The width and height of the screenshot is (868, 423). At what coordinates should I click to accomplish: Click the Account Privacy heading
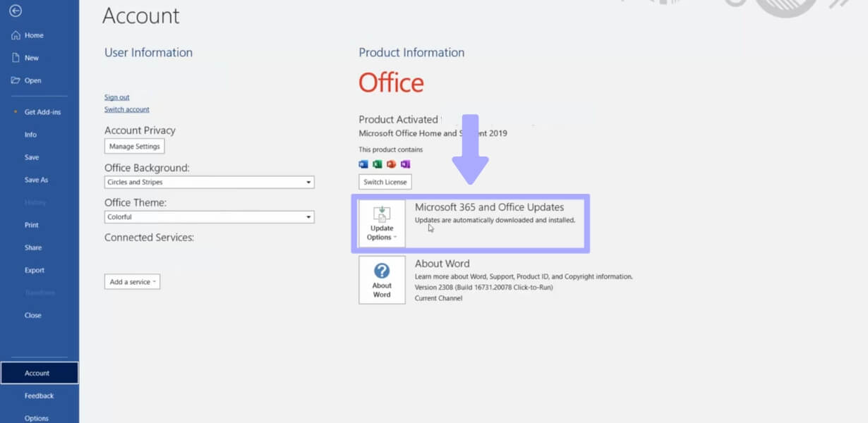(x=140, y=130)
